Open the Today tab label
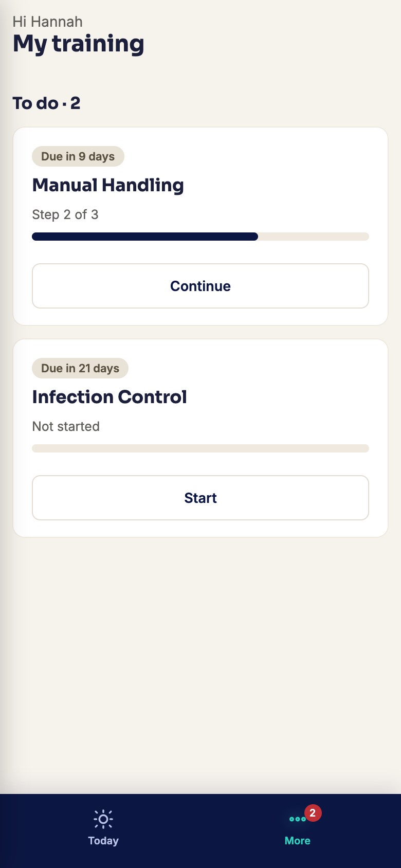The width and height of the screenshot is (401, 868). point(103,841)
